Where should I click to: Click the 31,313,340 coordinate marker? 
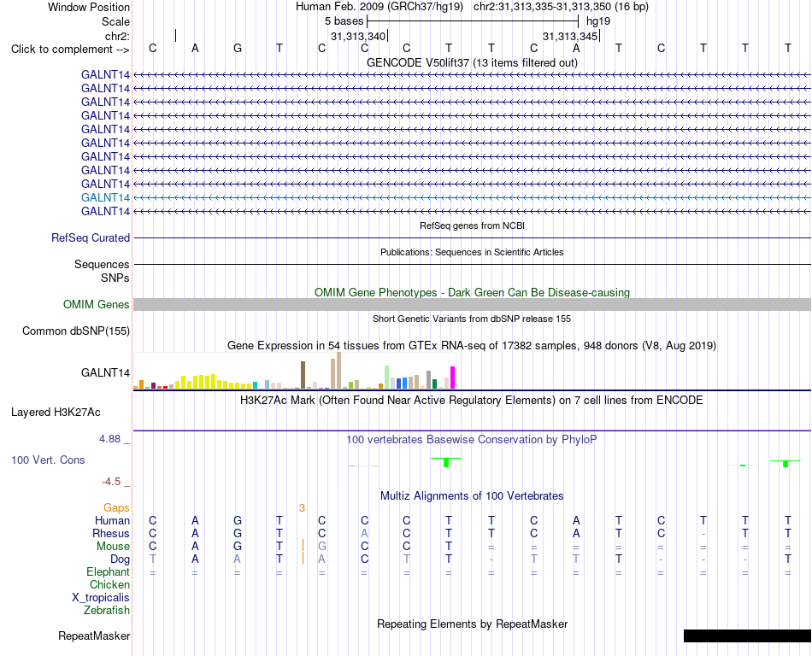click(x=358, y=36)
